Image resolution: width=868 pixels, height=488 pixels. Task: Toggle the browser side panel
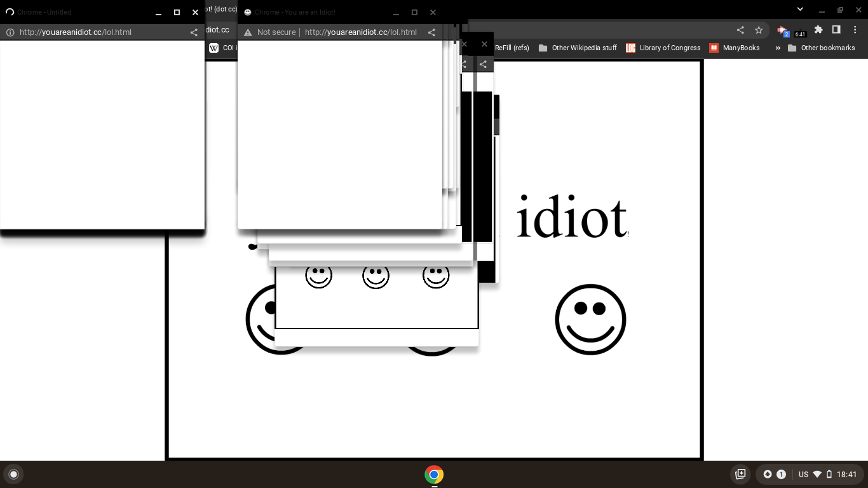[x=836, y=30]
